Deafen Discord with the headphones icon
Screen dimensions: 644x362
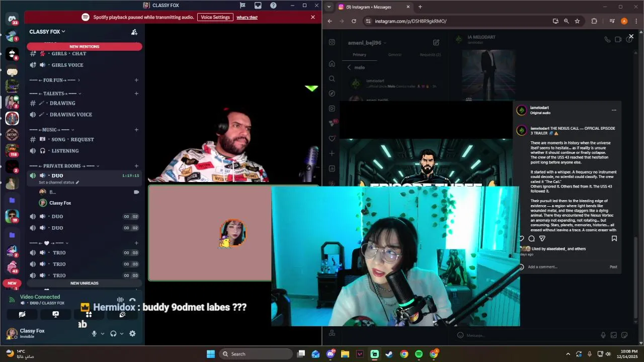[x=113, y=333]
